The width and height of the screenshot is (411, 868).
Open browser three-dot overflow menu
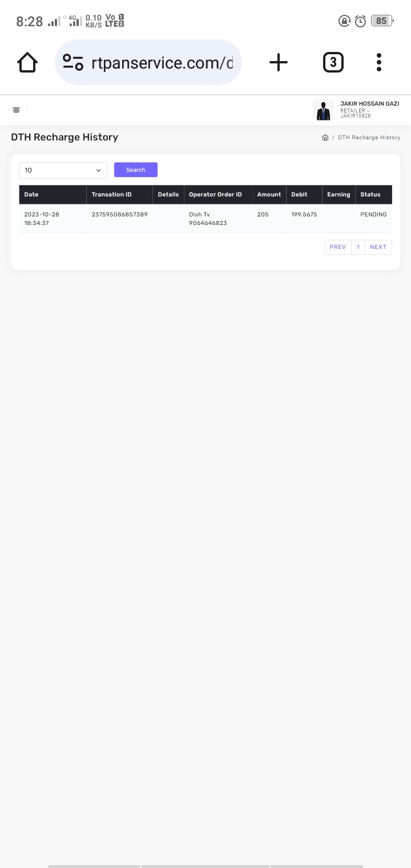379,62
